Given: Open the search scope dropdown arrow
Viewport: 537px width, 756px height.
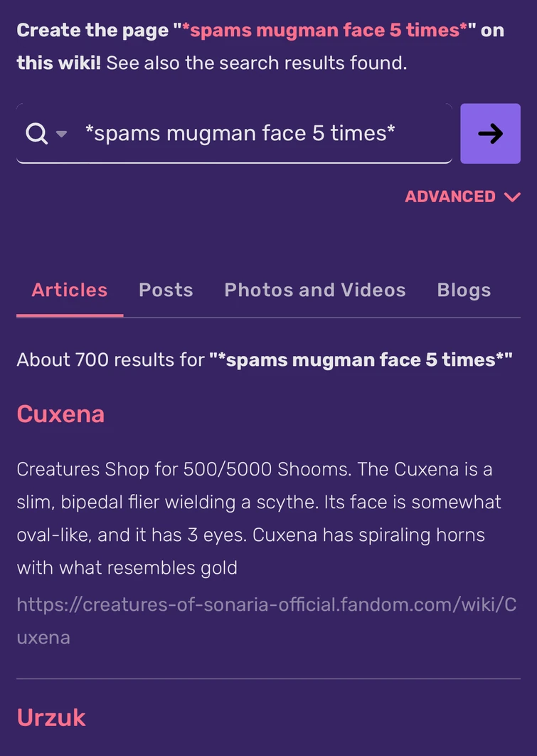Looking at the screenshot, I should pos(62,134).
